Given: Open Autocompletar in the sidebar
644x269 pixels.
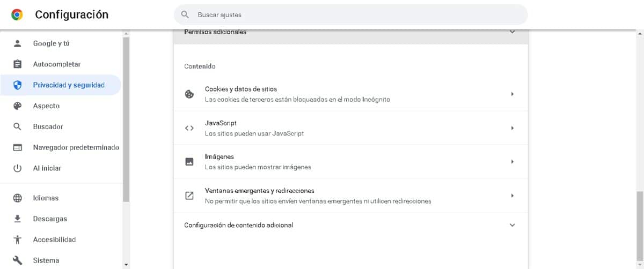Looking at the screenshot, I should pos(56,64).
